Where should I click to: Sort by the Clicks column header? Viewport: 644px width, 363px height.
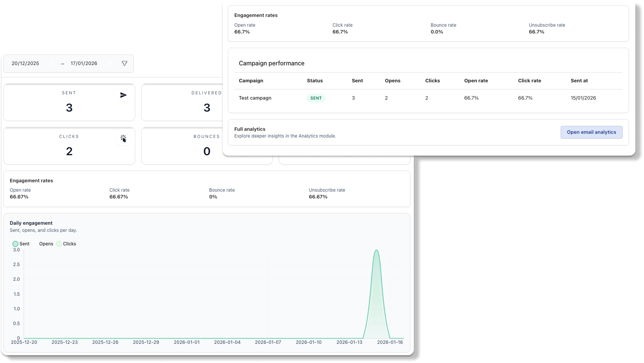tap(432, 81)
